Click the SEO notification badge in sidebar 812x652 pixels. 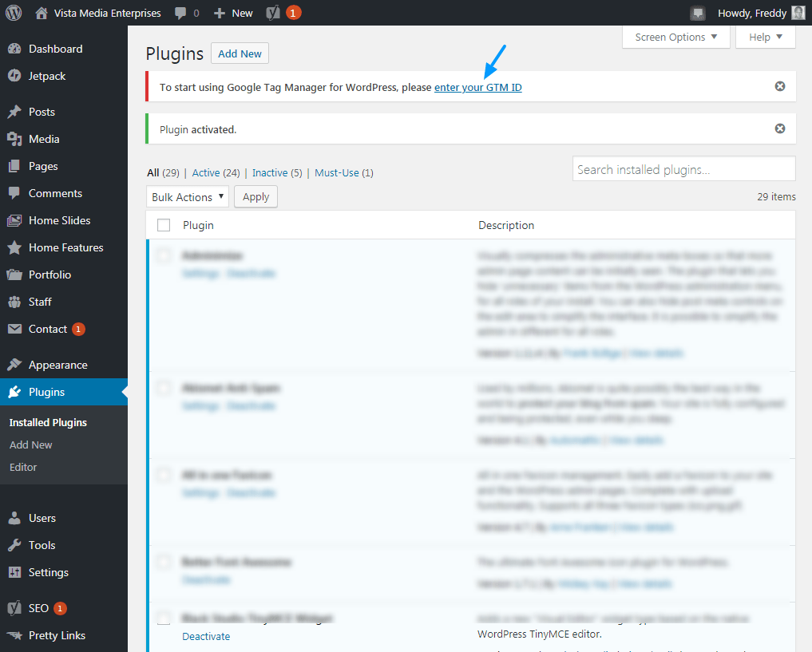point(60,609)
